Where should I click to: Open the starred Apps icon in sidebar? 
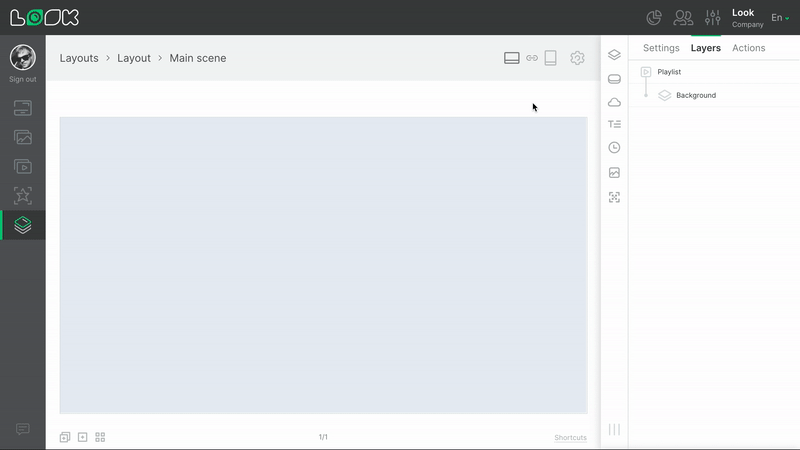pyautogui.click(x=23, y=195)
